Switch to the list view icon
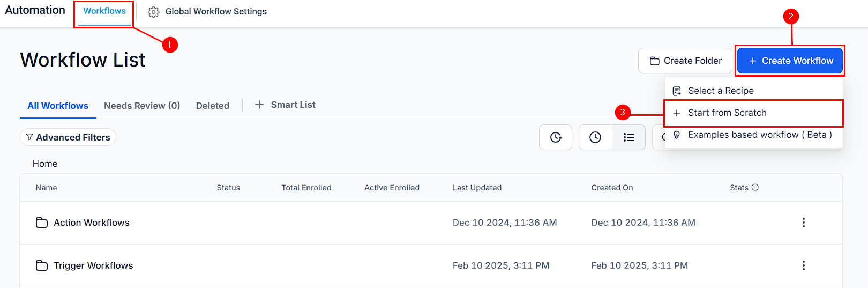 pyautogui.click(x=629, y=137)
